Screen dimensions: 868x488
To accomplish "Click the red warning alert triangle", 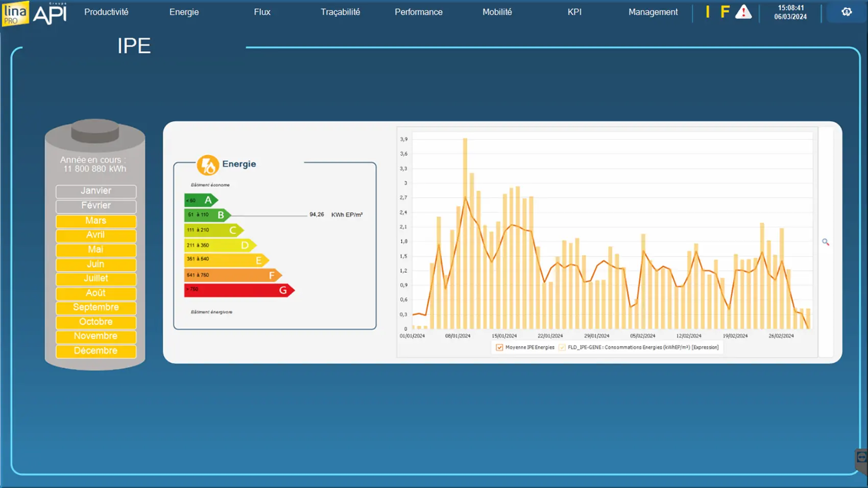I will [743, 12].
